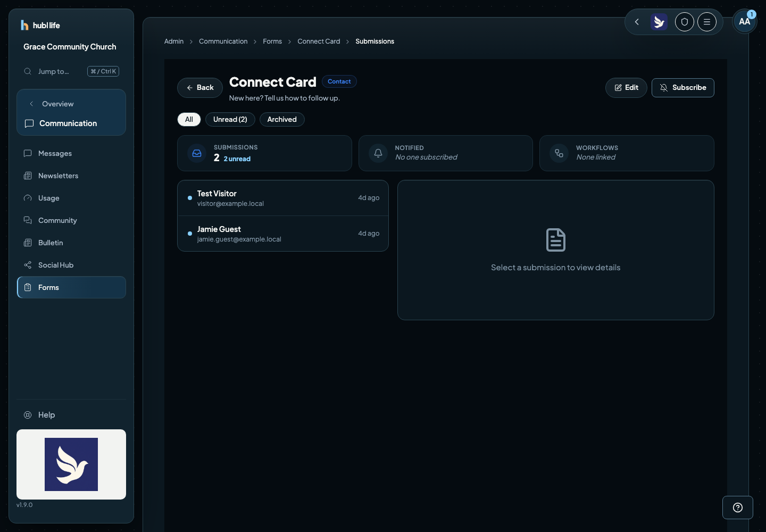Click the Edit button
The image size is (766, 532).
click(x=626, y=88)
